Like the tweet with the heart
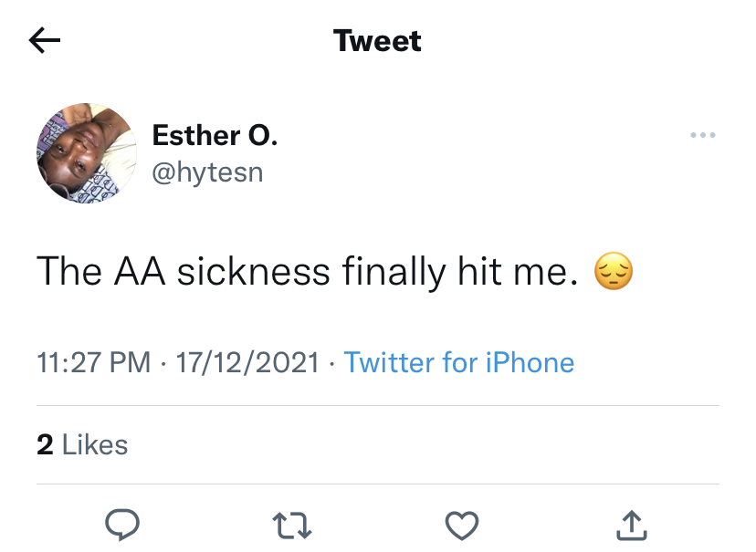The image size is (756, 552). pyautogui.click(x=462, y=523)
